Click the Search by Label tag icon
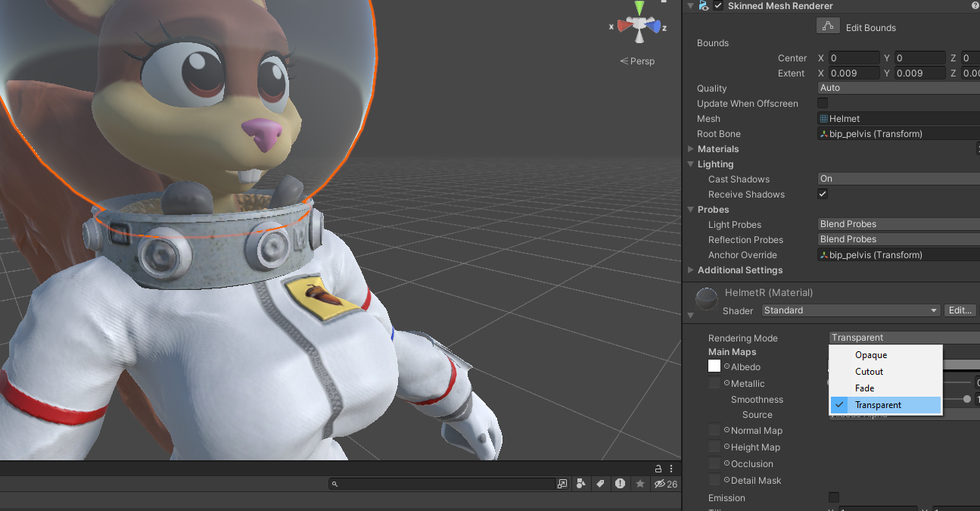The width and height of the screenshot is (980, 511). point(601,484)
